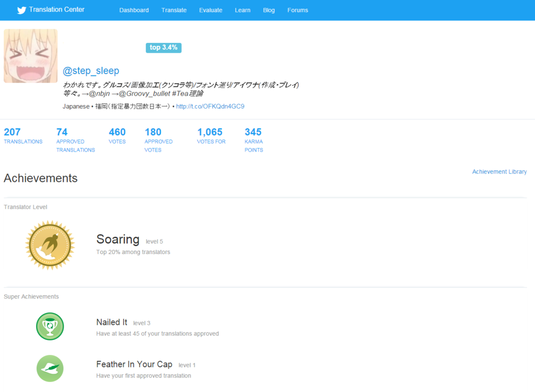Click the Super Achievements section label

(x=31, y=297)
